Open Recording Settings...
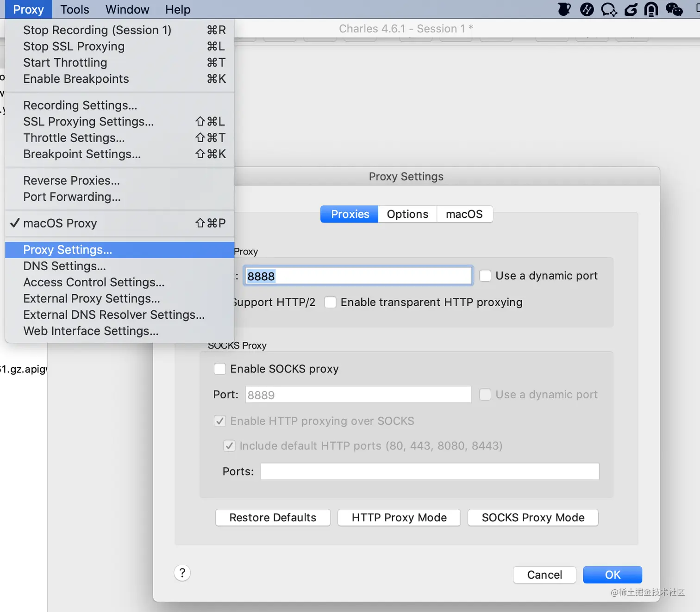 coord(120,105)
